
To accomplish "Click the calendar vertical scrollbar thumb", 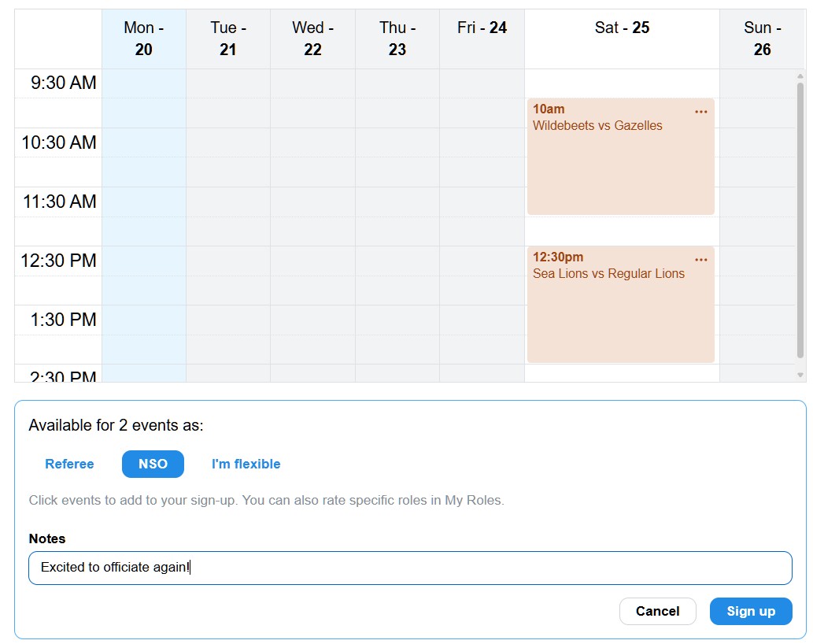I will 800,220.
